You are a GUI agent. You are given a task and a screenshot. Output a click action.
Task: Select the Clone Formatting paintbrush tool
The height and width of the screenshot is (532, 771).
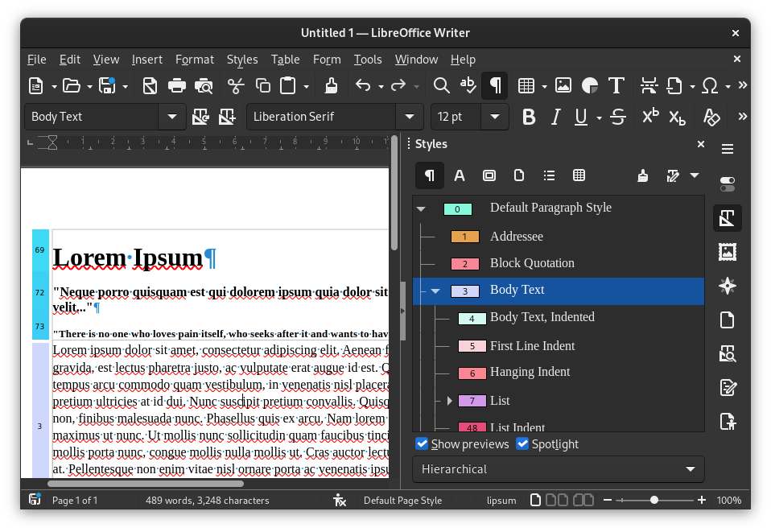pos(330,85)
